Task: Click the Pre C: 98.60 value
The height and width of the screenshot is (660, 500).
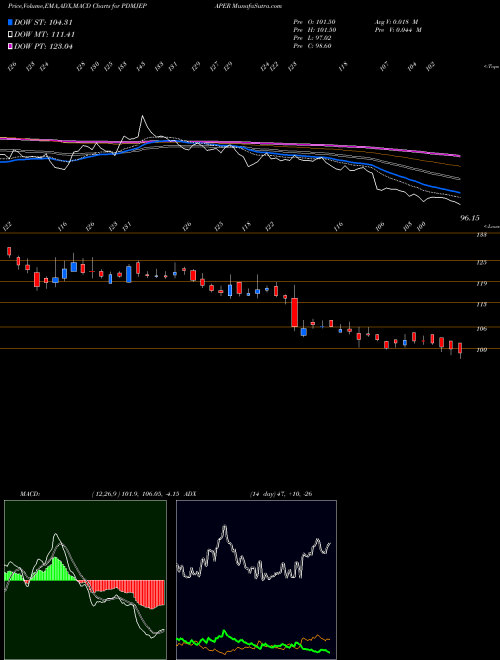Action: pos(313,46)
